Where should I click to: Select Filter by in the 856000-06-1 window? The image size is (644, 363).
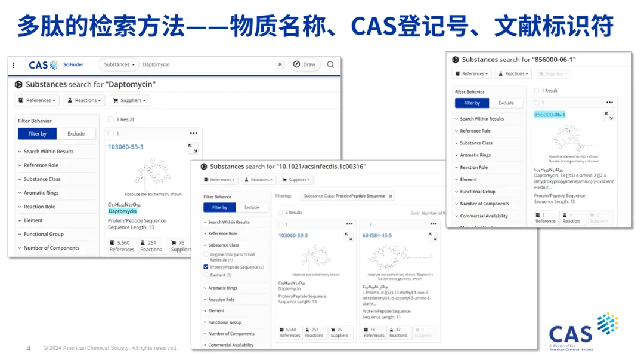coord(472,103)
